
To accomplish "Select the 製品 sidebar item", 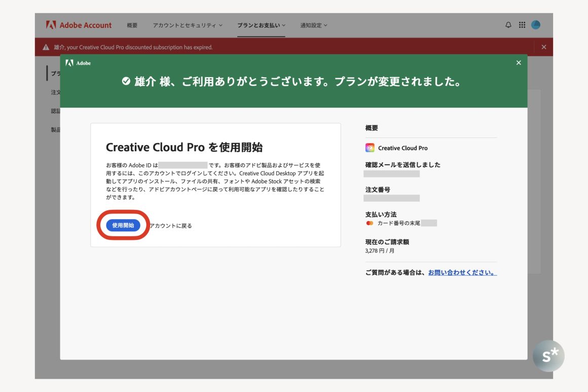I will coord(55,130).
